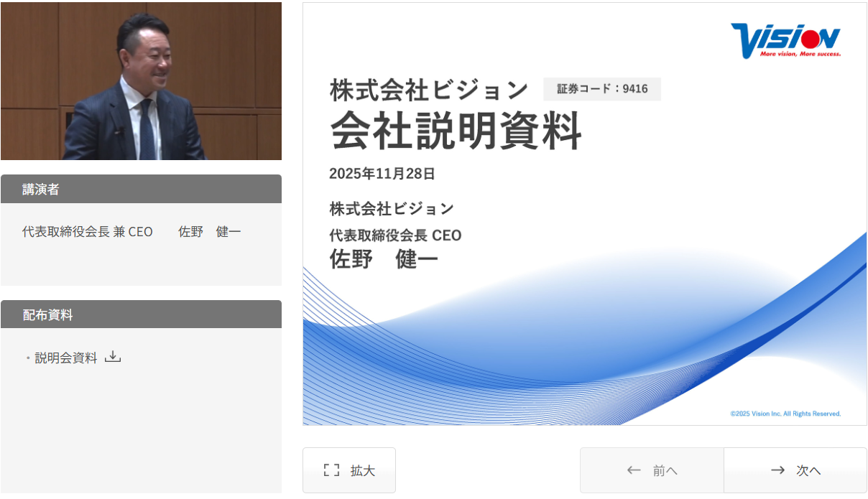This screenshot has height=499, width=868.
Task: Click 代表取締役会長 兼 CEO in the speaker panel
Action: point(88,232)
